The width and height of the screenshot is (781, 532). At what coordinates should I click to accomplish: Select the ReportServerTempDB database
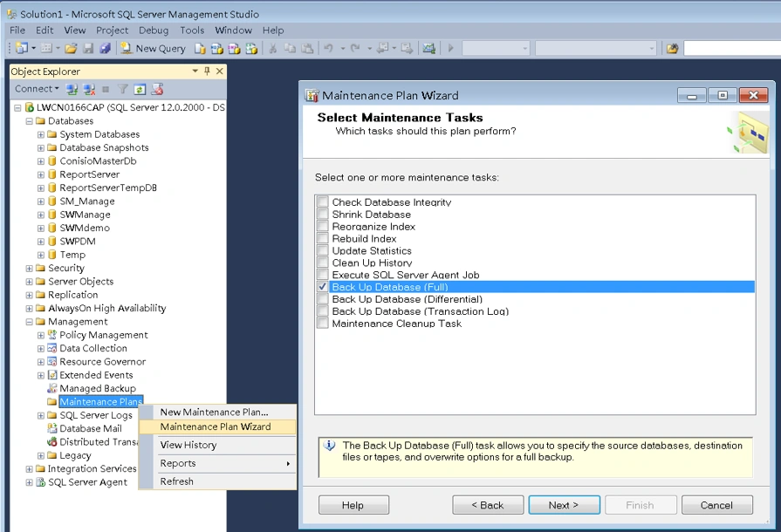pyautogui.click(x=108, y=188)
